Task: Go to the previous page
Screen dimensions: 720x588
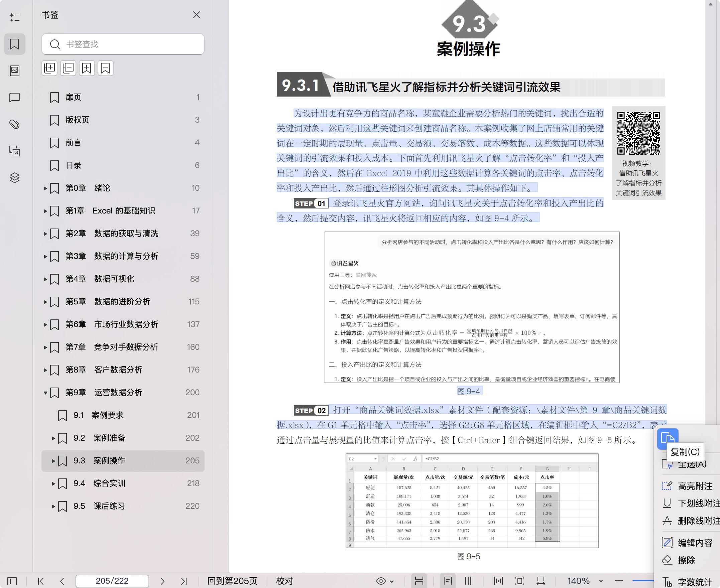Action: (x=62, y=581)
